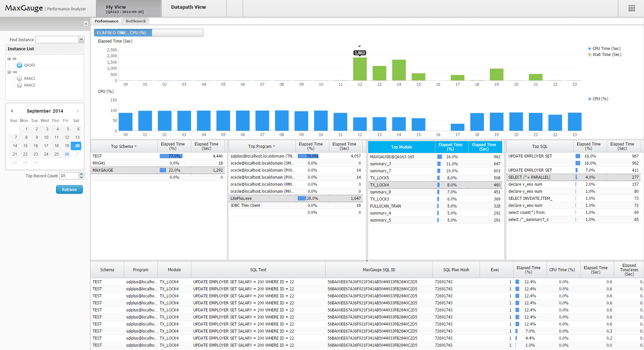Click the ELAPSED TIME, CPU (%) selector
Viewport: 644px width, 350px height.
click(149, 33)
